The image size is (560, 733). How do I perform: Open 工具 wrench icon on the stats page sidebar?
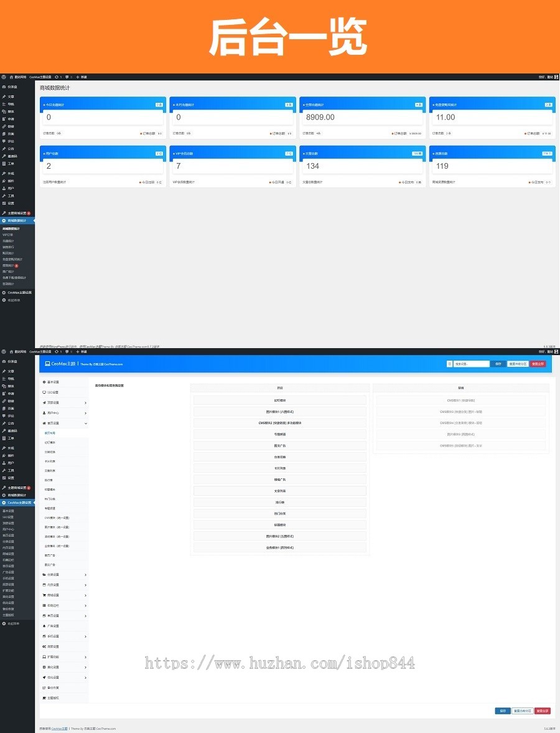[4, 196]
